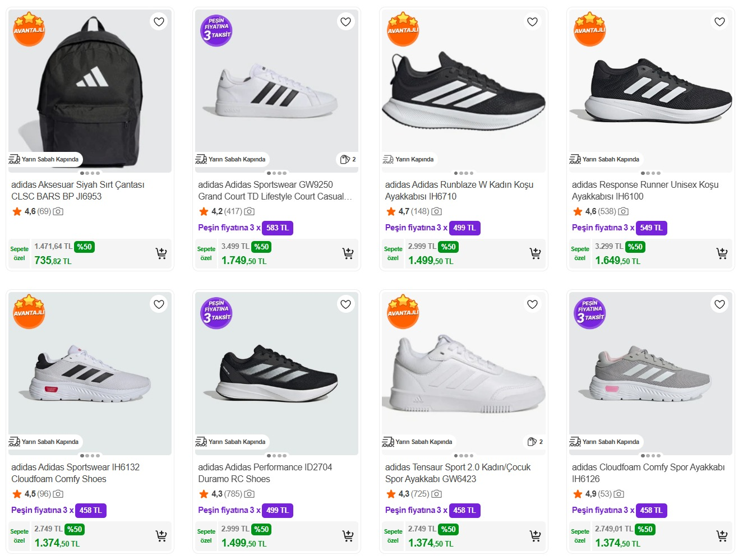Screen dimensions: 743x560
Task: Toggle favorite heart on Grand Court GW9250
Action: click(x=346, y=22)
